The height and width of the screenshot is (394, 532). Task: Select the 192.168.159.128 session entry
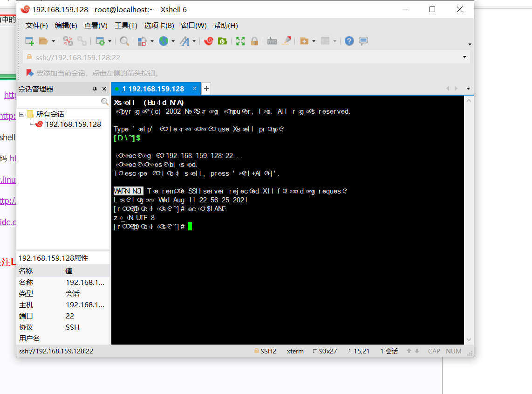coord(73,124)
